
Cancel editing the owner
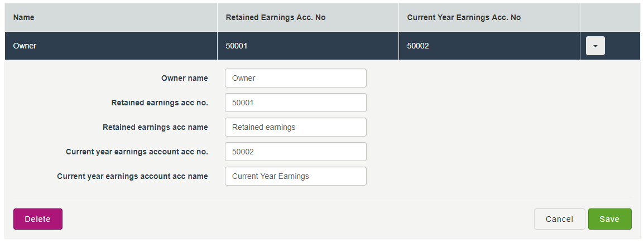559,219
